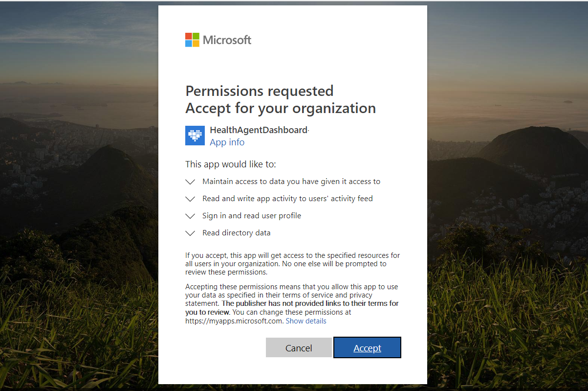This screenshot has width=588, height=391.
Task: Click the Accept button
Action: 367,347
